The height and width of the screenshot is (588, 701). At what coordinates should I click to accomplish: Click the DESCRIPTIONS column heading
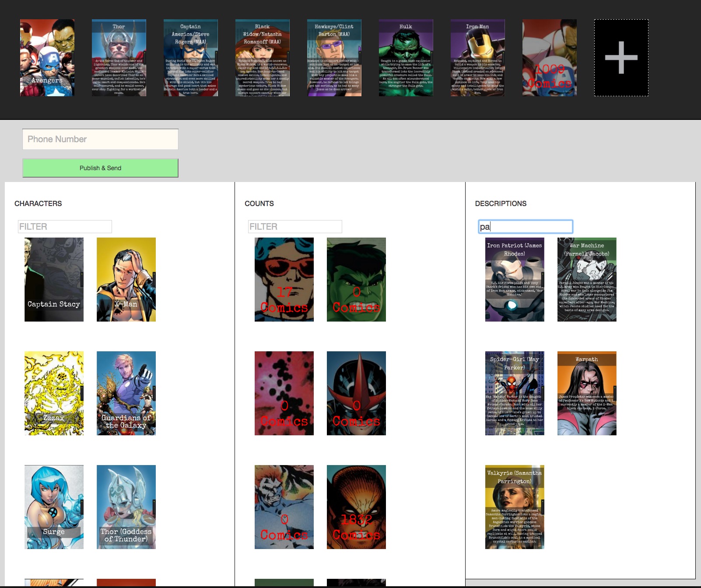click(501, 203)
